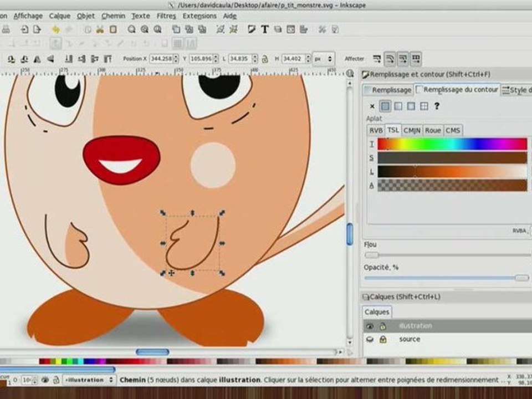
Task: Open the Calque menu
Action: (60, 16)
